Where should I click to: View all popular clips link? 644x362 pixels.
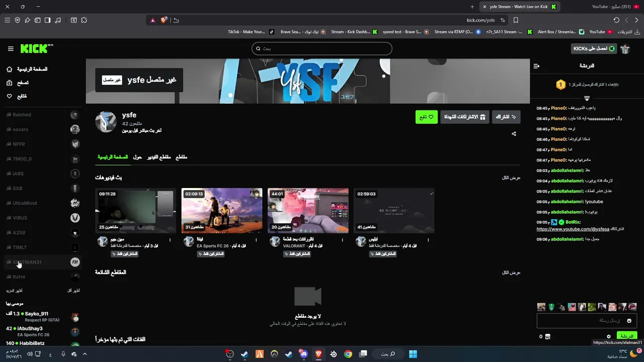511,273
